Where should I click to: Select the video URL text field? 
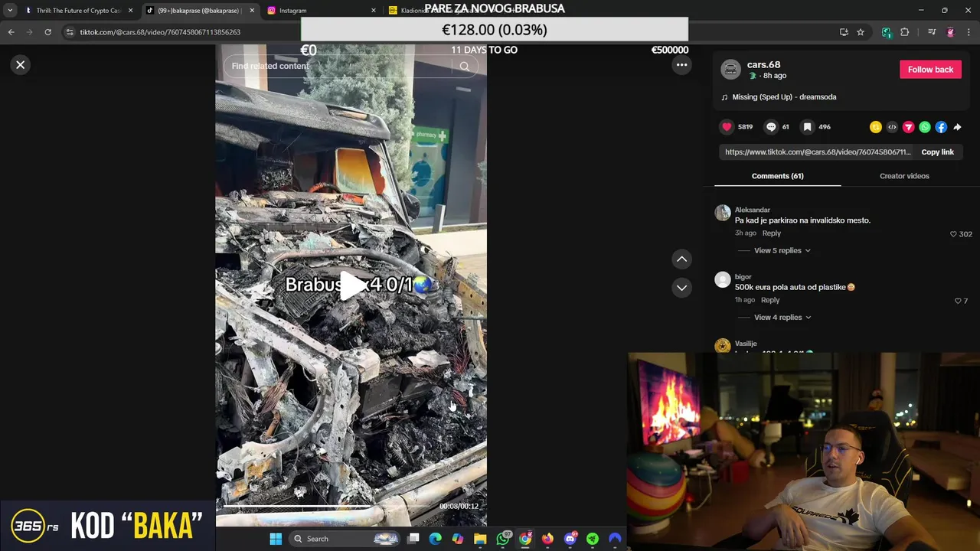pyautogui.click(x=818, y=152)
